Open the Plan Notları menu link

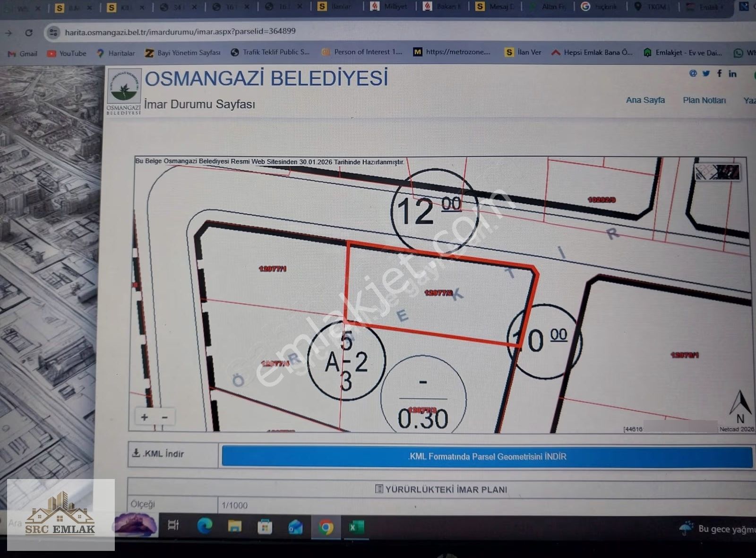pos(704,100)
